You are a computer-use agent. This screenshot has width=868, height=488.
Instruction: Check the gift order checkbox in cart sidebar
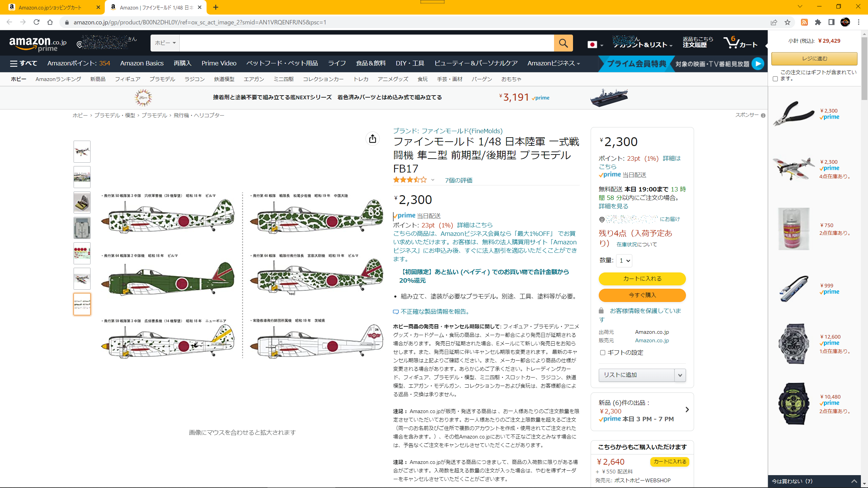(775, 79)
